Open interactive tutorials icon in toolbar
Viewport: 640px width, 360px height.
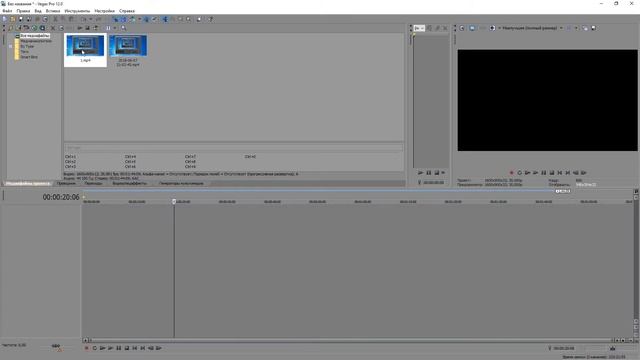[x=199, y=19]
